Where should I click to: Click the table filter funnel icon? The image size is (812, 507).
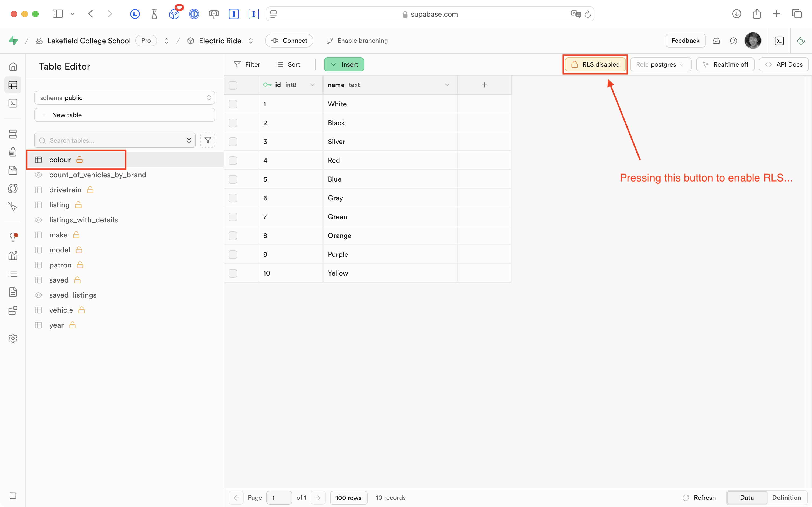click(208, 140)
